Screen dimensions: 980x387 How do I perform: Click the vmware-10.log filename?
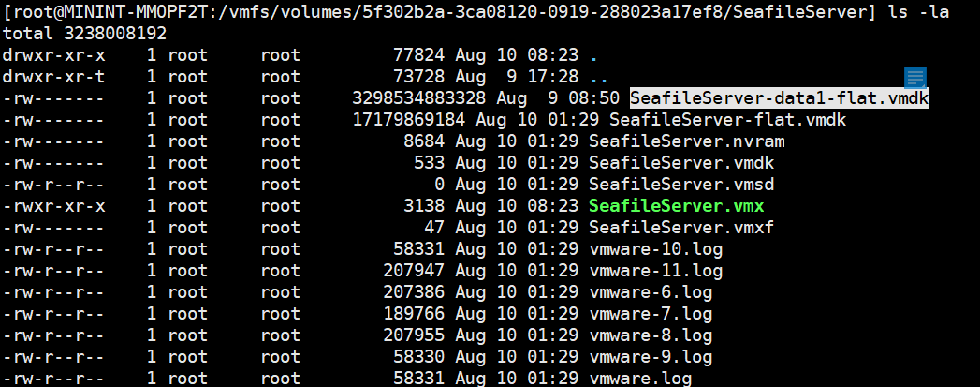point(656,249)
